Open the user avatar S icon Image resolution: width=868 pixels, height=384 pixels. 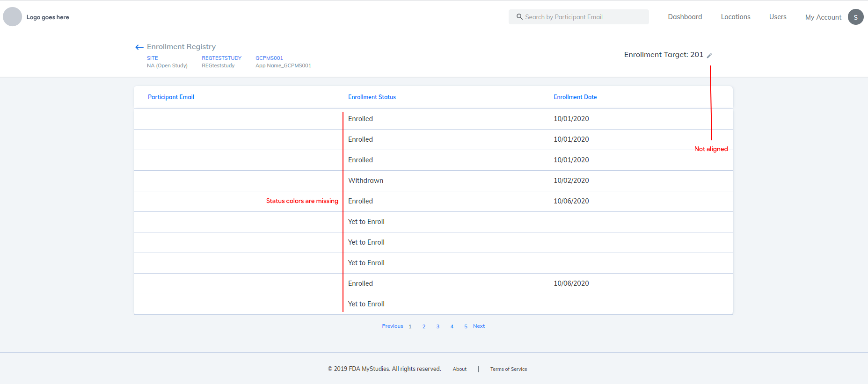tap(856, 17)
